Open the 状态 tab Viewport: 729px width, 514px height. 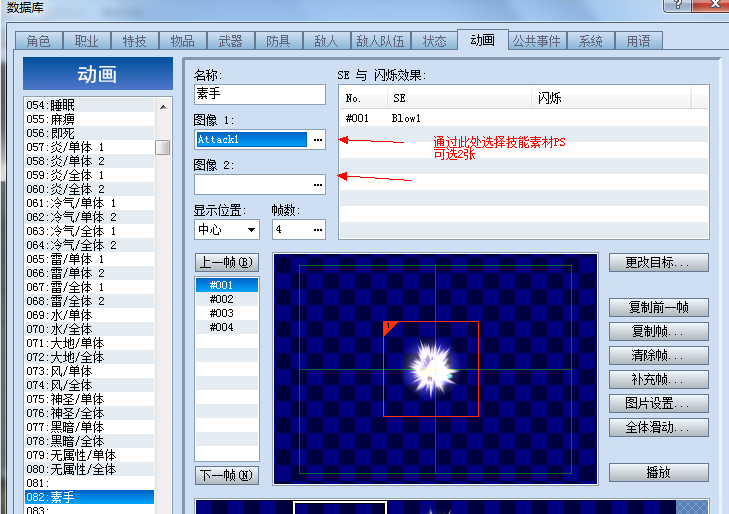click(x=434, y=41)
